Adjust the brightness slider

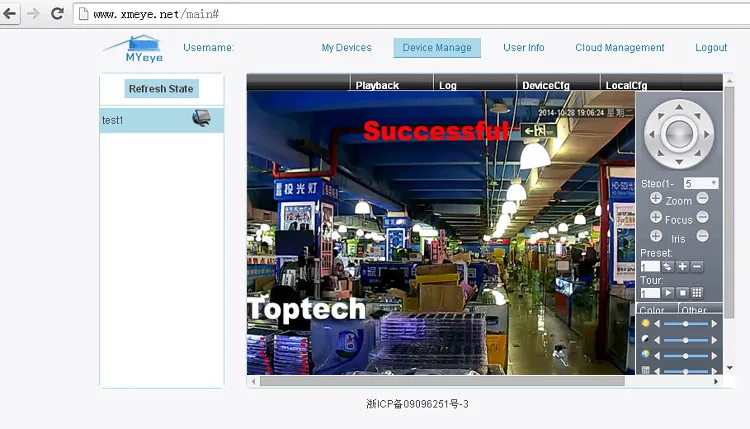685,324
